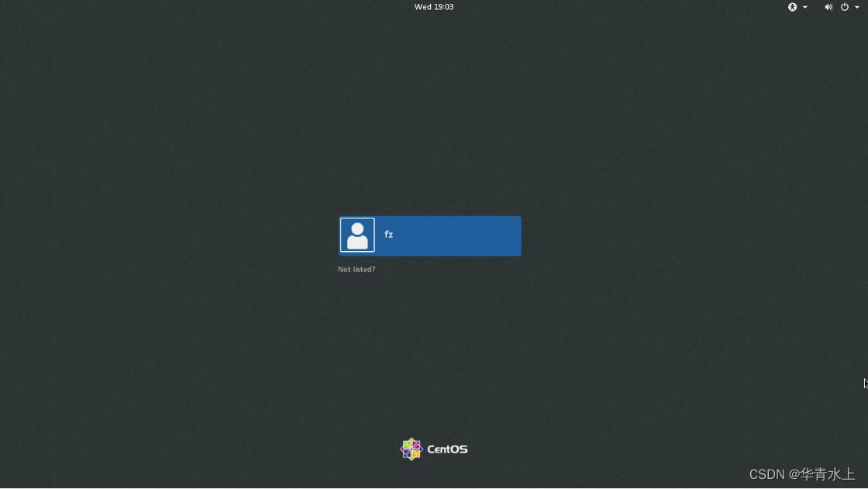This screenshot has height=489, width=868.
Task: Mute sound using the speaker icon
Action: [x=828, y=7]
